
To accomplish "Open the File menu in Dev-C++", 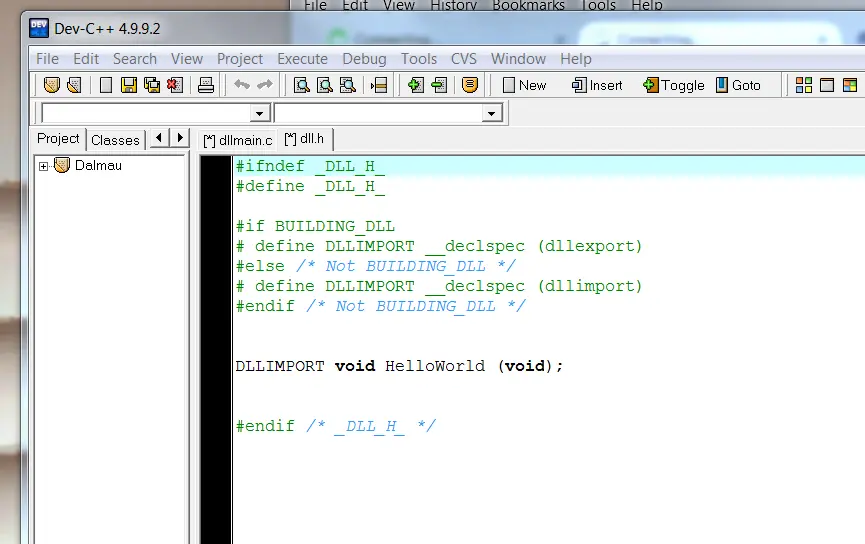I will pos(47,58).
